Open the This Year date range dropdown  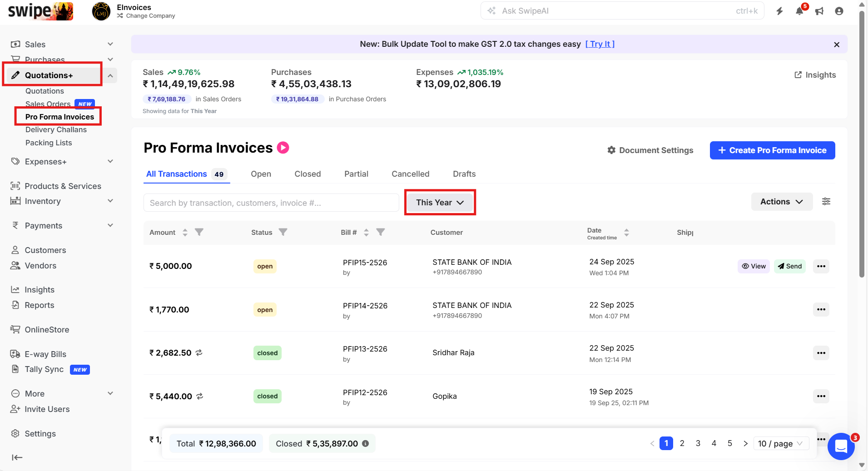[x=440, y=203]
